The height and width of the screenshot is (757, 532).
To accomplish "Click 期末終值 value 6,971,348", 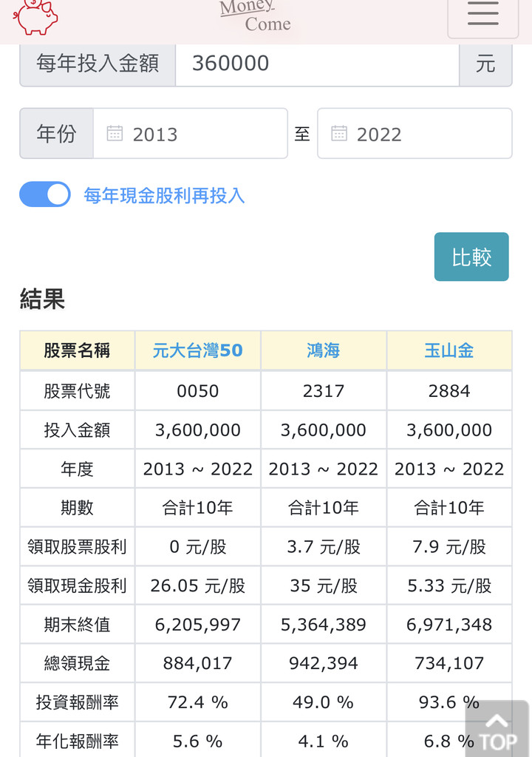I will click(449, 624).
